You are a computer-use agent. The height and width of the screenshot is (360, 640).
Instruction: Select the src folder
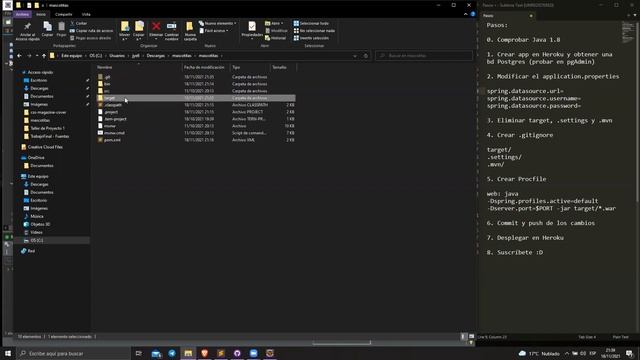[x=104, y=91]
